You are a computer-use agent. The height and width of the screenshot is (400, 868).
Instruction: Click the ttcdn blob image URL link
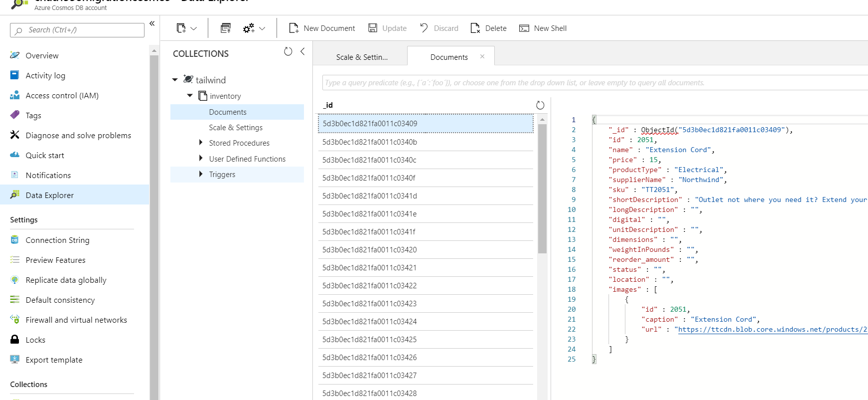click(772, 329)
